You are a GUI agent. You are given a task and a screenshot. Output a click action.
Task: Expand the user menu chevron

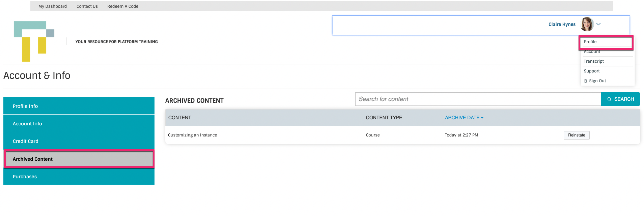598,24
